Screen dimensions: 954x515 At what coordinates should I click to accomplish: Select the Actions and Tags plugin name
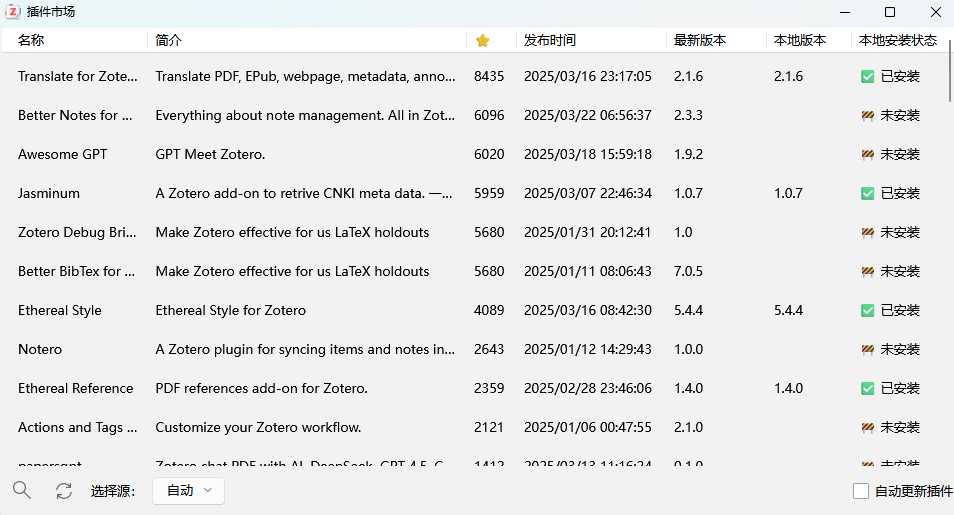[78, 427]
